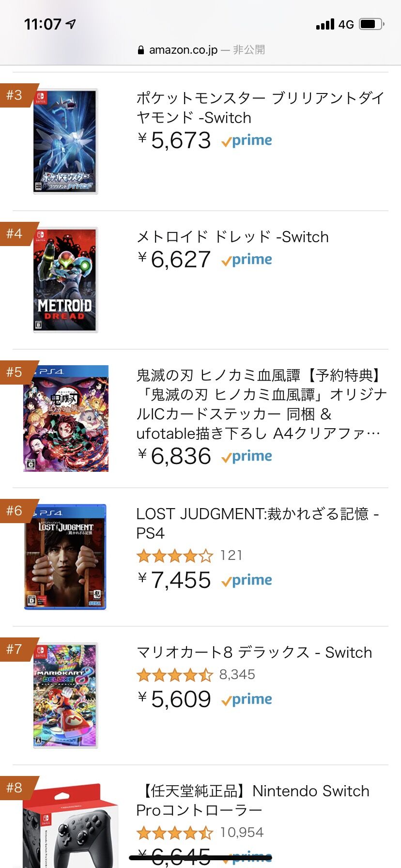Image resolution: width=401 pixels, height=868 pixels.
Task: Tap the lock icon beside amazon.co.jp
Action: click(x=141, y=50)
